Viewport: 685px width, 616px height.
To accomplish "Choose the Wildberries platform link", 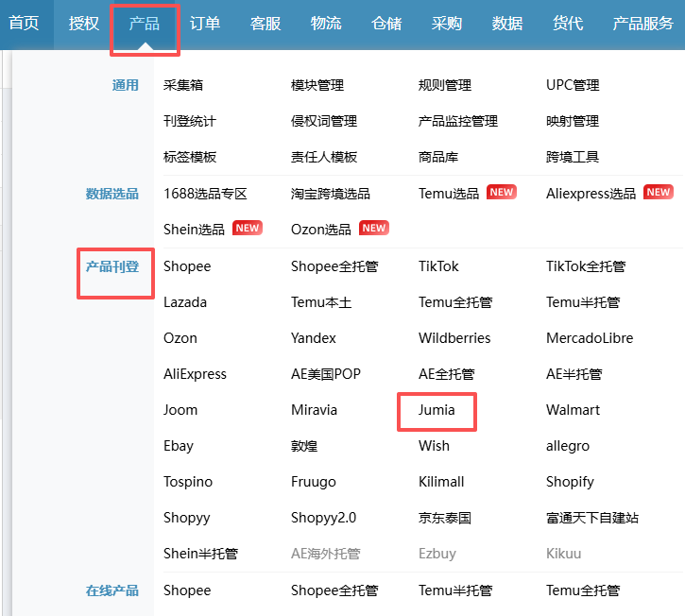I will point(454,338).
